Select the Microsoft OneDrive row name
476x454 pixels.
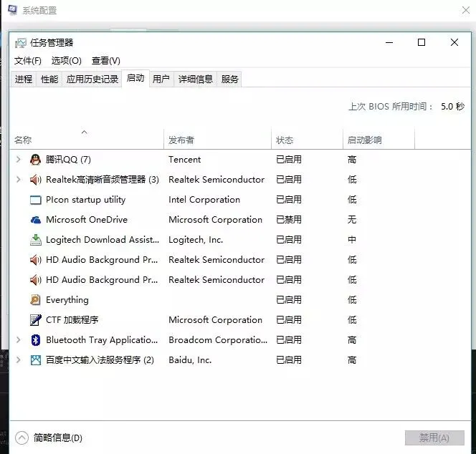(87, 220)
